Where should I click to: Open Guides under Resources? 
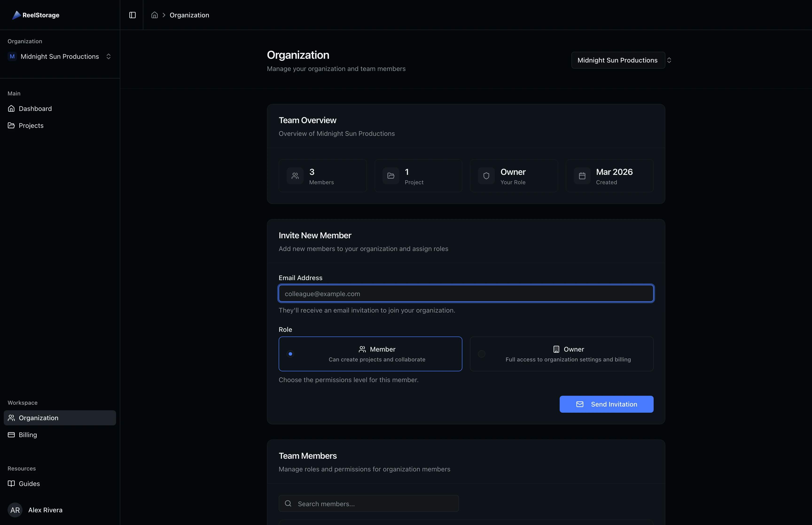click(x=29, y=484)
